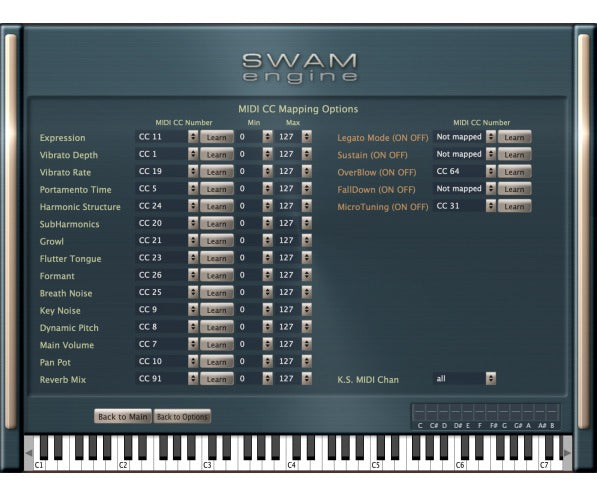Adjust the Formant Max value stepper
597x497 pixels.
(306, 275)
